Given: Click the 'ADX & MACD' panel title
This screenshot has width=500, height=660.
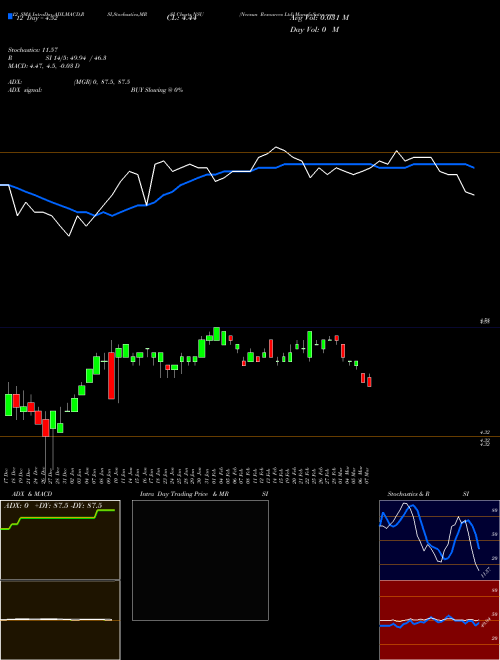Looking at the screenshot, I should [x=32, y=494].
